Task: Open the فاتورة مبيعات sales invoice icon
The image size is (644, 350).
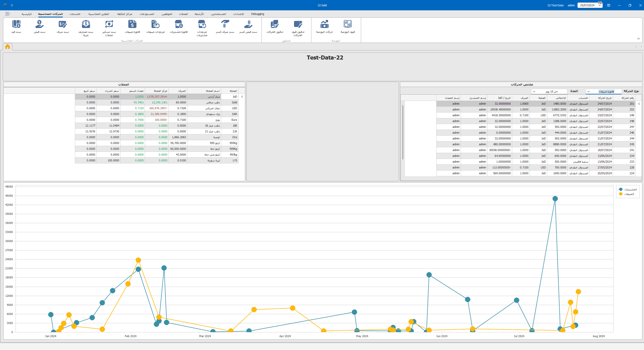Action: [132, 26]
